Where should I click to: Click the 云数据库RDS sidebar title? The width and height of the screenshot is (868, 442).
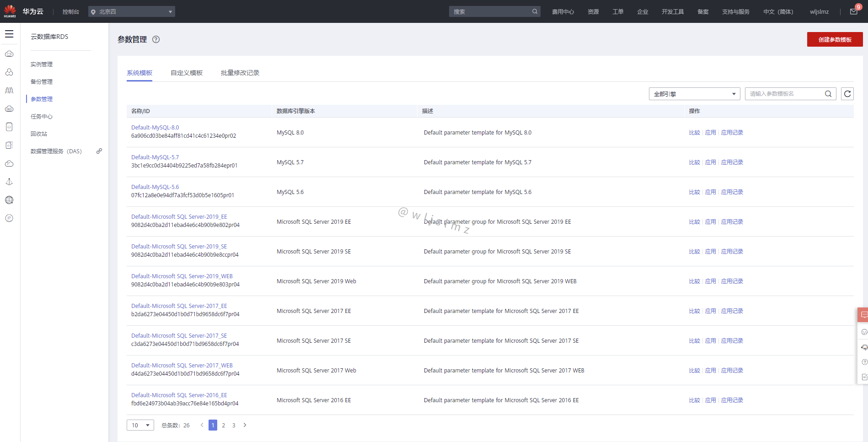coord(49,37)
